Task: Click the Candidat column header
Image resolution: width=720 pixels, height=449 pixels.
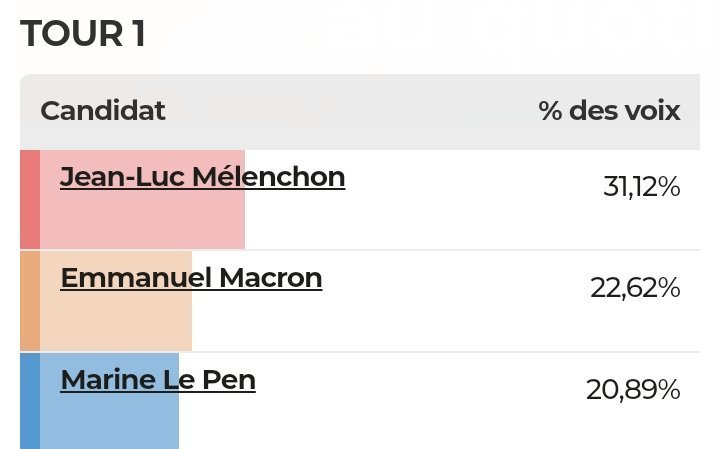Action: click(103, 110)
